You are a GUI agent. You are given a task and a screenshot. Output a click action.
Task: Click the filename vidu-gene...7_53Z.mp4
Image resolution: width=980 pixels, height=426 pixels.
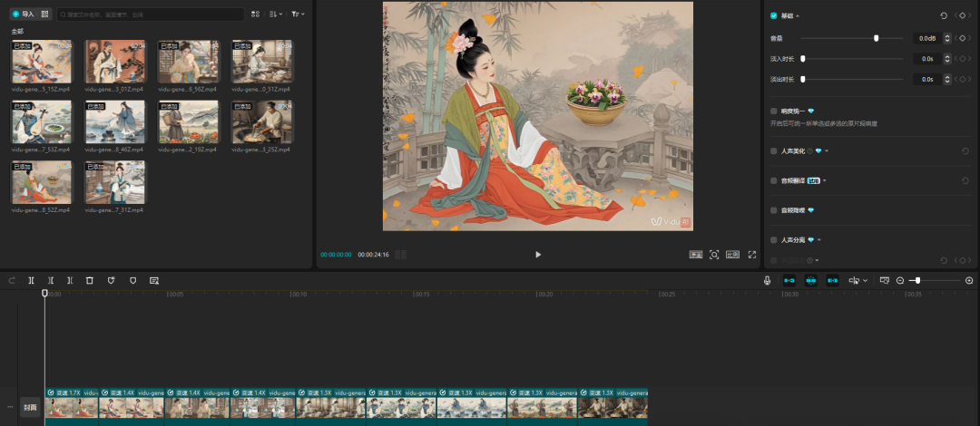[x=41, y=150]
